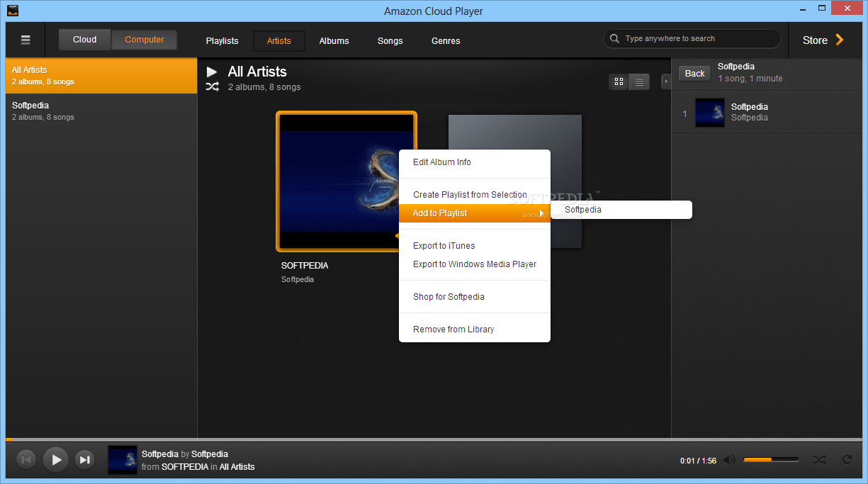
Task: Collapse the right queue panel arrow
Action: (x=666, y=82)
